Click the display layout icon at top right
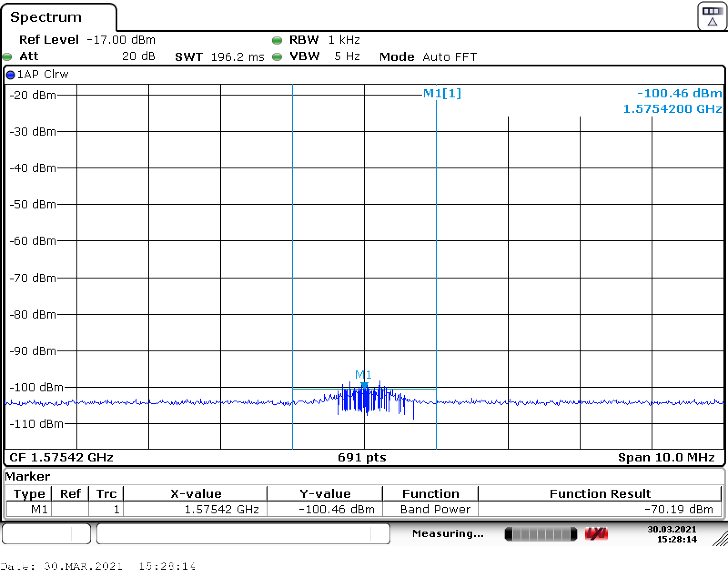 coord(712,16)
